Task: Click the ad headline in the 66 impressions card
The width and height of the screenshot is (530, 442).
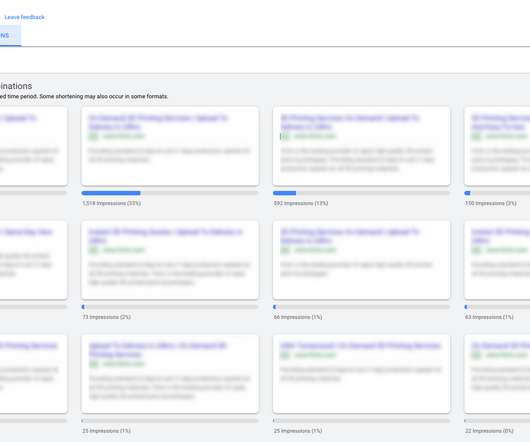Action: [350, 236]
